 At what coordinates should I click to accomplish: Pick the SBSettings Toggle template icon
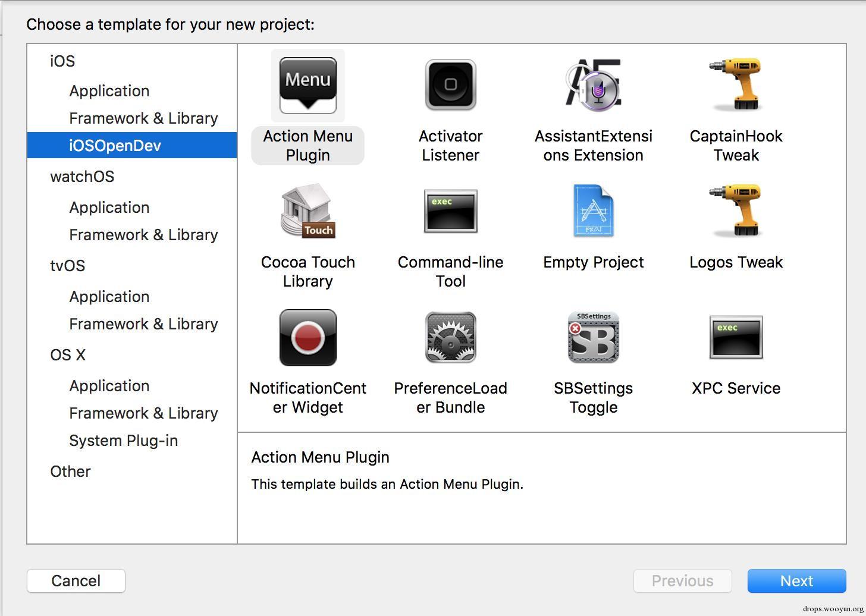pyautogui.click(x=593, y=337)
